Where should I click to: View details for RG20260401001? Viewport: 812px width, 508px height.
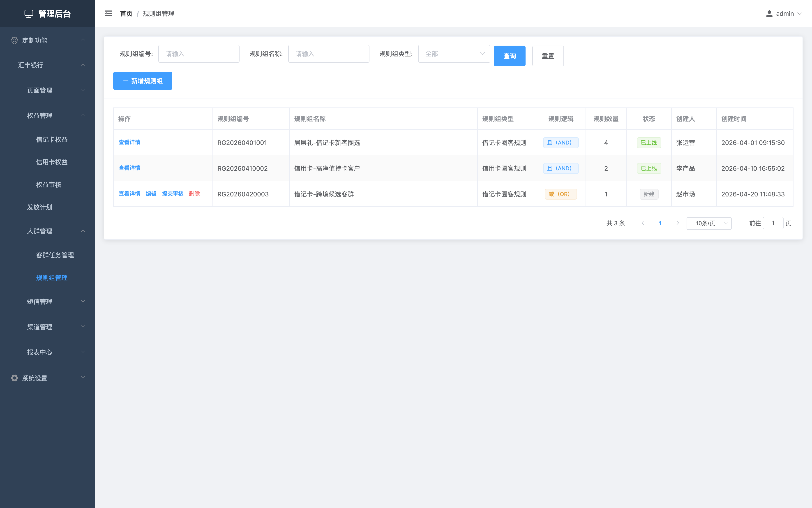(x=129, y=142)
